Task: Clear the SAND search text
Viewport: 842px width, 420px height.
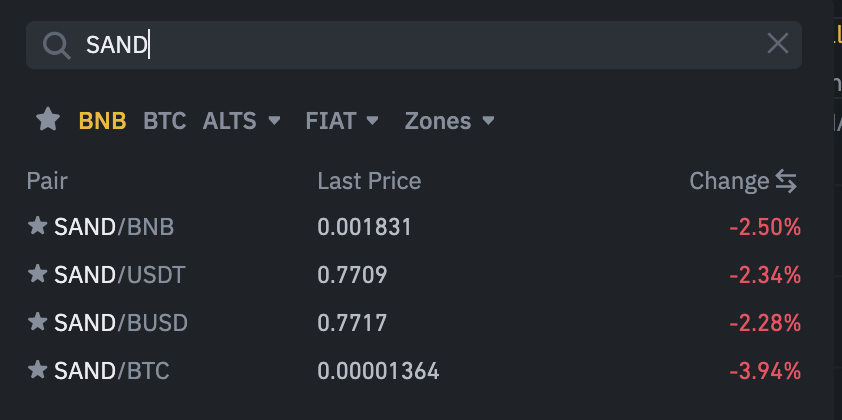Action: tap(777, 43)
